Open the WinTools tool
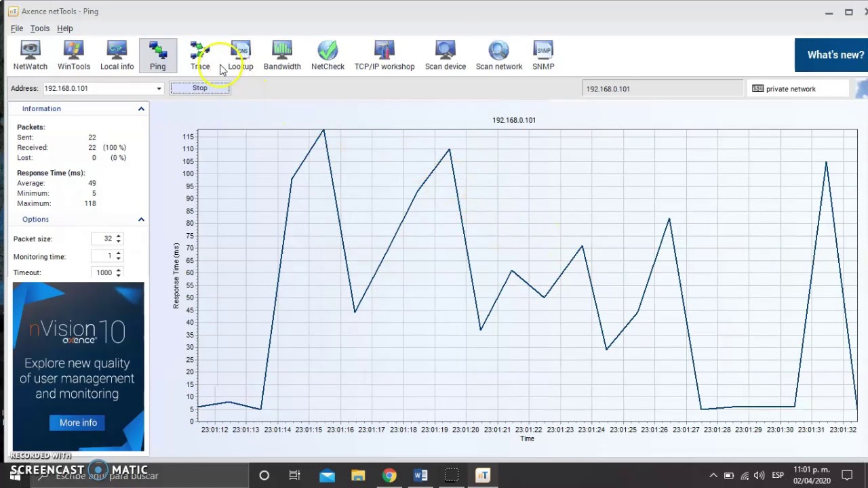 pos(73,56)
